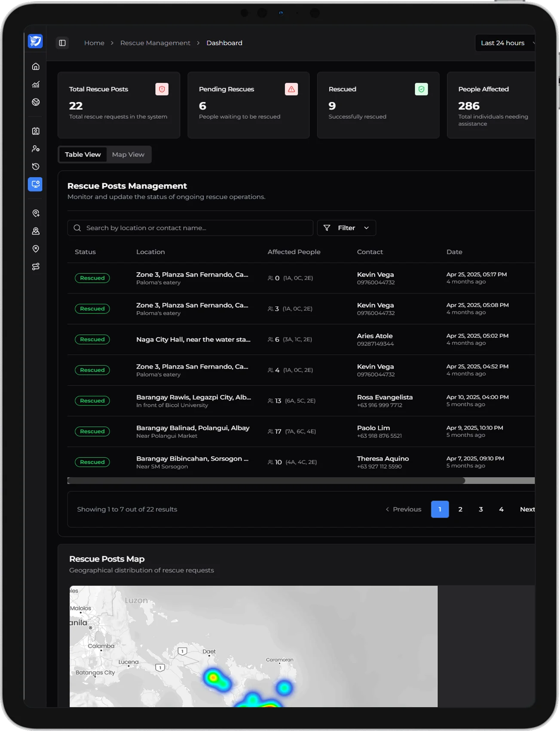Image resolution: width=560 pixels, height=731 pixels.
Task: Open the history clock icon
Action: (x=36, y=166)
